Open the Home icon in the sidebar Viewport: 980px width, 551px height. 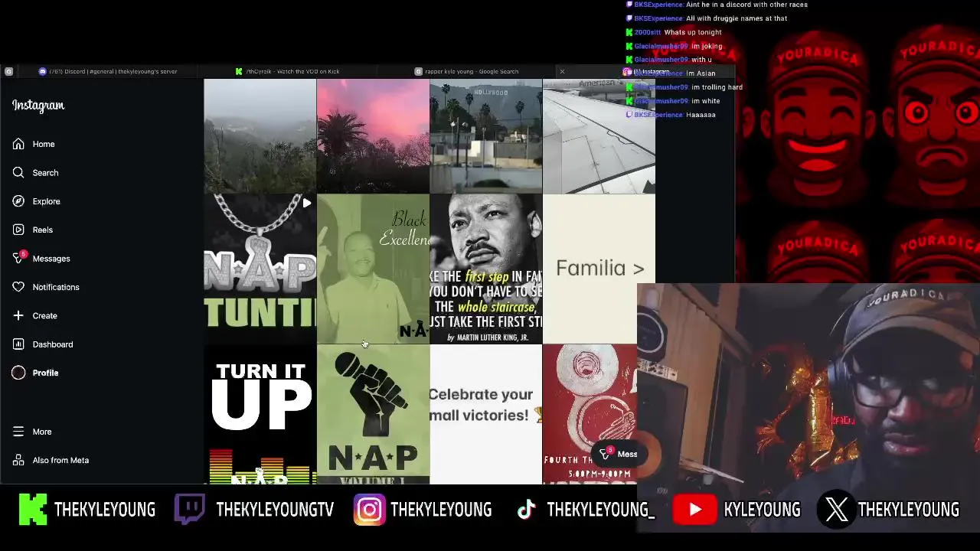18,144
